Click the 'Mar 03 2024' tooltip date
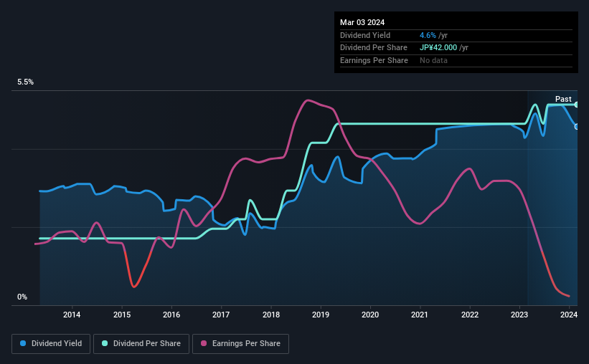This screenshot has width=589, height=364. point(362,22)
